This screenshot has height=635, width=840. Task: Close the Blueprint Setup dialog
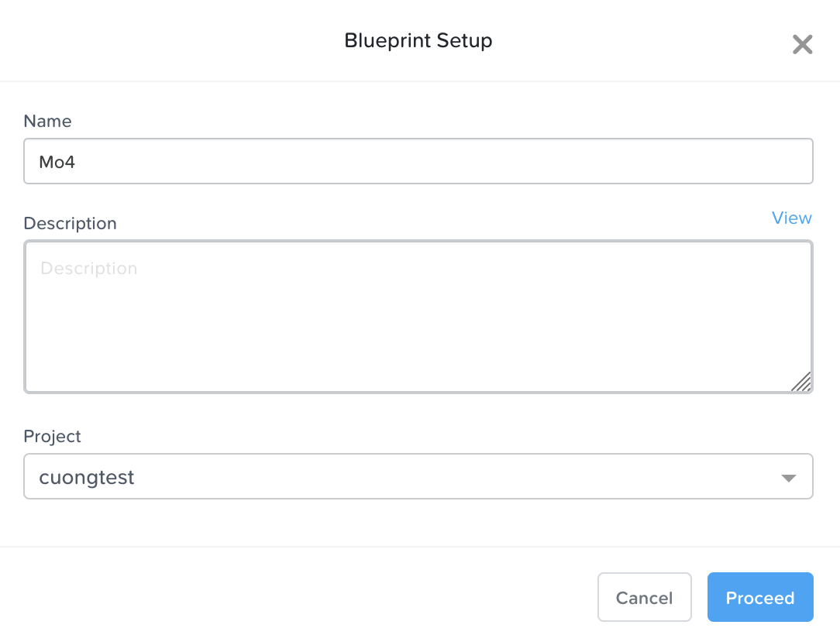click(802, 44)
